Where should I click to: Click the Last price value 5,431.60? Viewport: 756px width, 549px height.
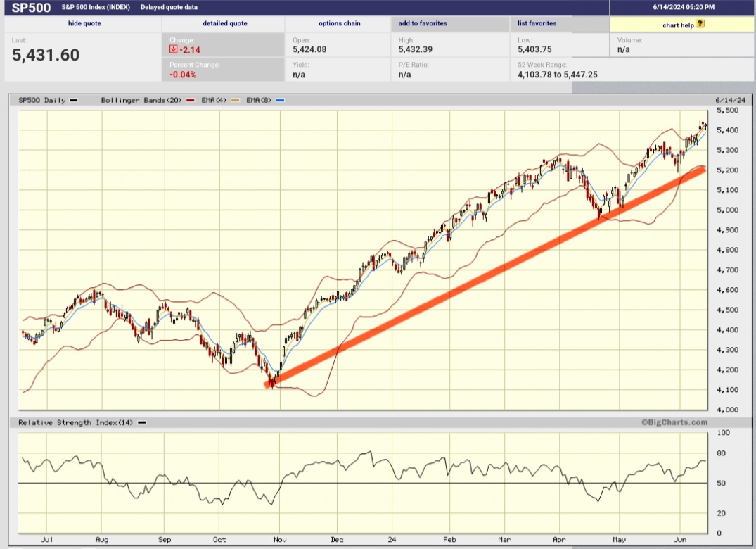point(44,55)
